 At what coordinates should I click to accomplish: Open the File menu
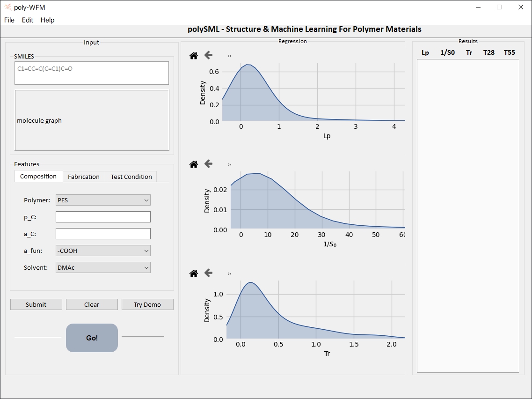coord(9,20)
